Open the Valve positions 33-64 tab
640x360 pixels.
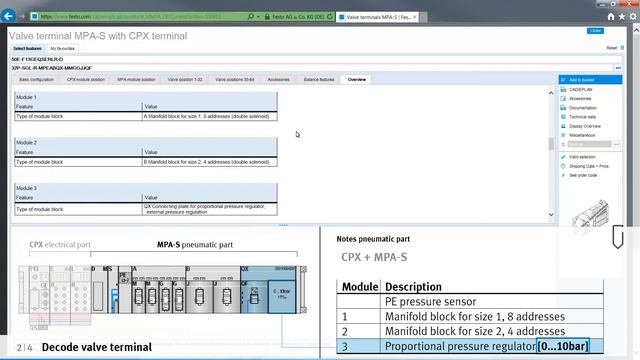click(x=235, y=80)
